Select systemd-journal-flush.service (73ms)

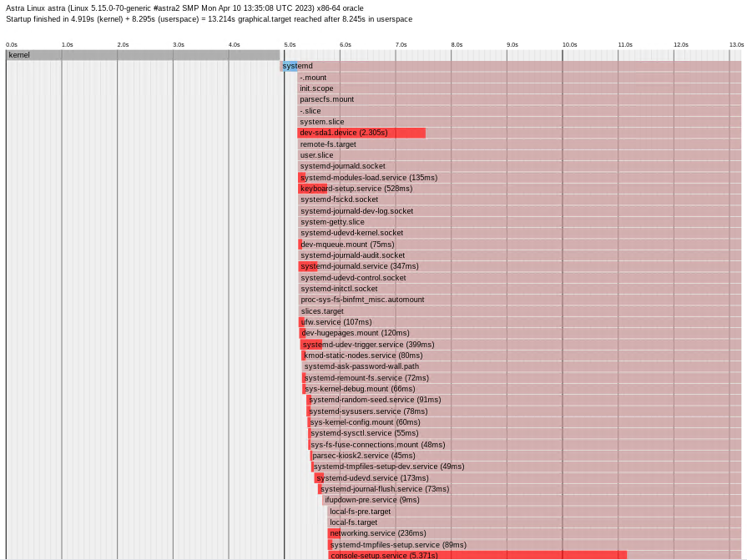point(385,488)
